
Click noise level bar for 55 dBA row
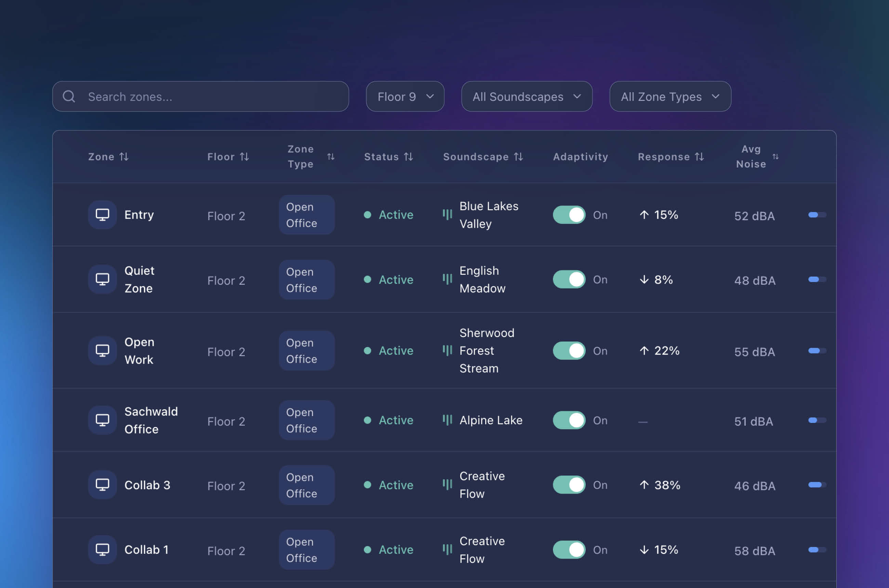[817, 351]
